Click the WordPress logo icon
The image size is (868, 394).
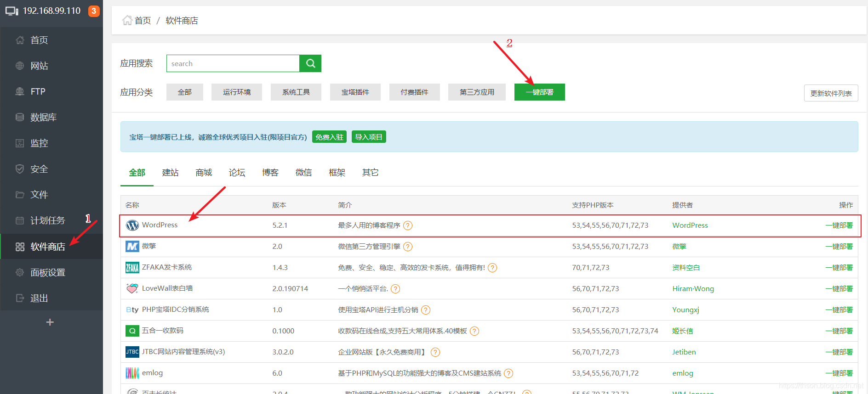pyautogui.click(x=132, y=225)
